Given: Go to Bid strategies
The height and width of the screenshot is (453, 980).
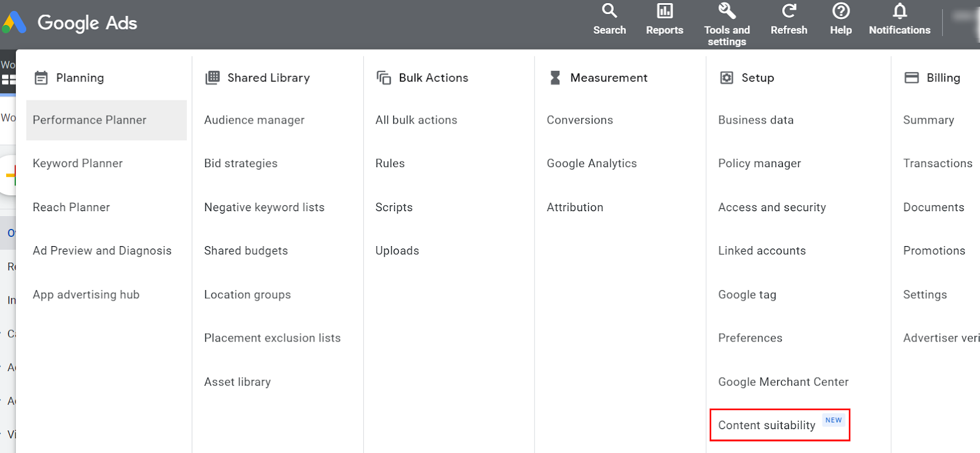Looking at the screenshot, I should [x=241, y=163].
